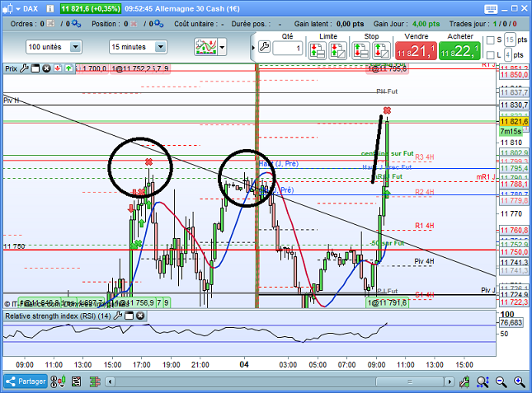Click the 1@11 791,6 order label
This screenshot has height=393, width=532.
(387, 302)
